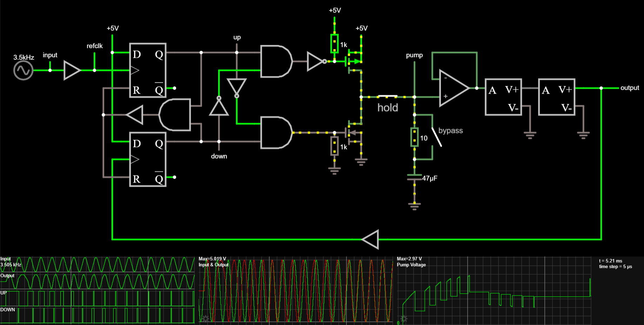
Task: Select the lower 1k pull-down resistor
Action: point(335,146)
